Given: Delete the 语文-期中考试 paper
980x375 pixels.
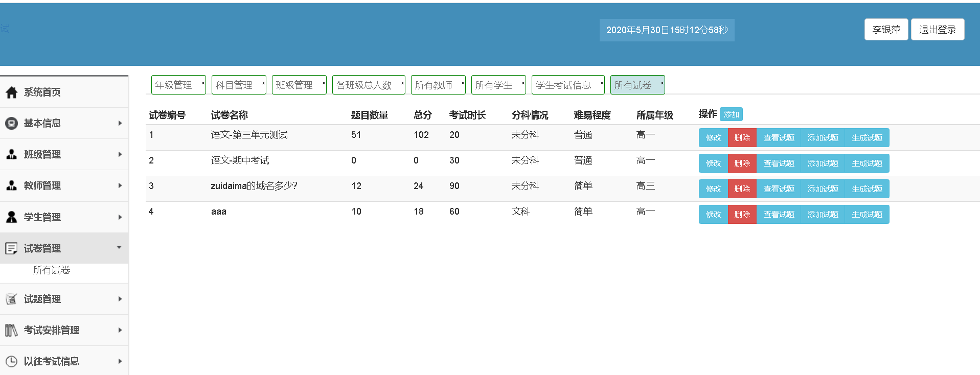Looking at the screenshot, I should tap(742, 163).
